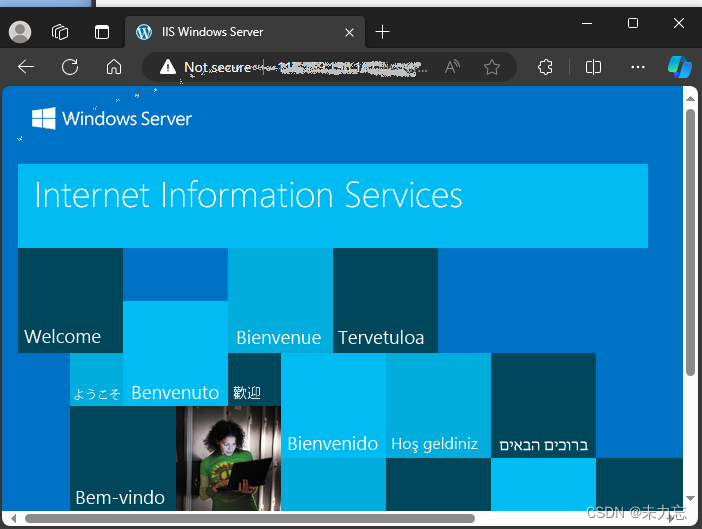The height and width of the screenshot is (529, 702).
Task: Click the Windows Server logo
Action: [x=44, y=119]
